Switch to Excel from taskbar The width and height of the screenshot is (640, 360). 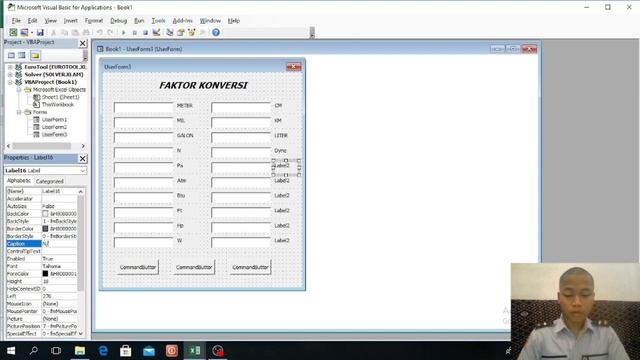[x=195, y=350]
